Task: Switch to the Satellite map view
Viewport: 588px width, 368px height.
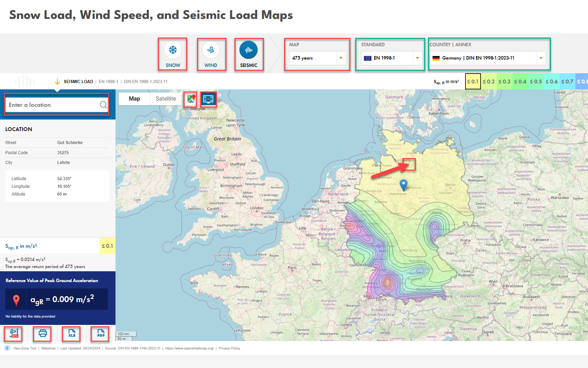Action: [166, 98]
